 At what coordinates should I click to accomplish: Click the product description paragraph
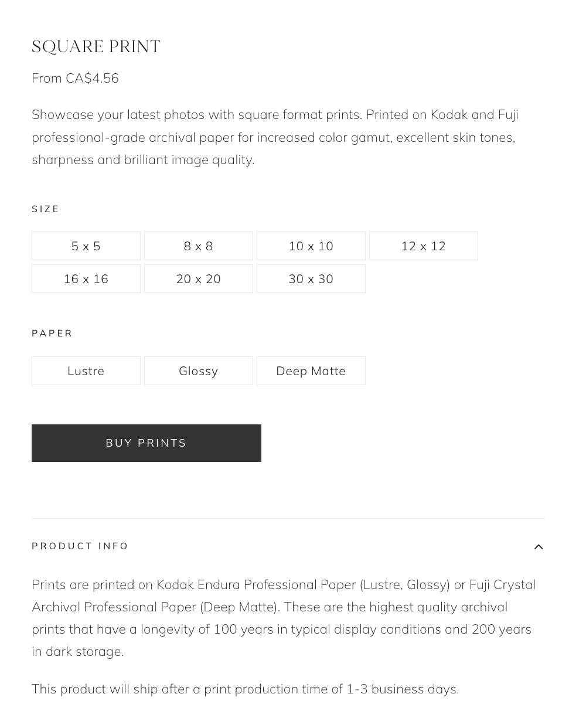pyautogui.click(x=275, y=137)
